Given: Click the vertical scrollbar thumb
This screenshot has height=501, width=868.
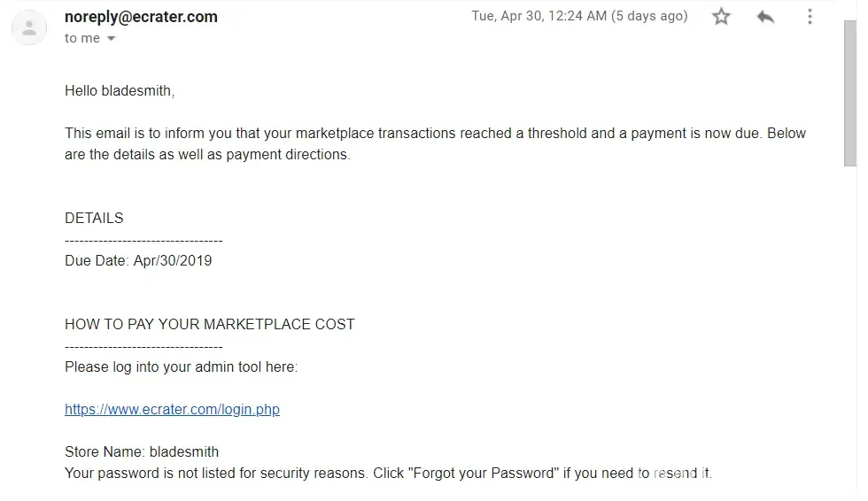Looking at the screenshot, I should 849,89.
